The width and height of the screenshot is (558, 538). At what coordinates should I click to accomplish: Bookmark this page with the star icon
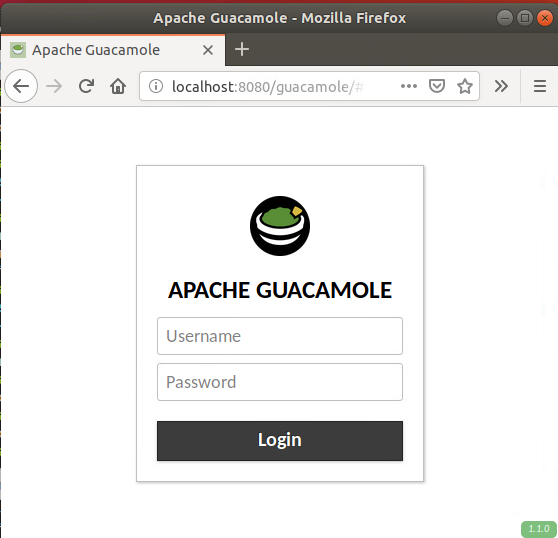point(465,86)
